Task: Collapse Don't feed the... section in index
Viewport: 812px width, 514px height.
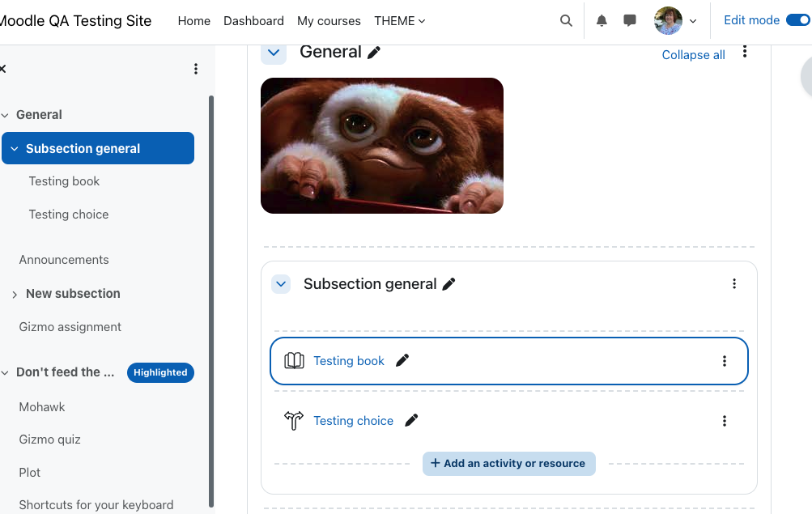Action: pos(5,372)
